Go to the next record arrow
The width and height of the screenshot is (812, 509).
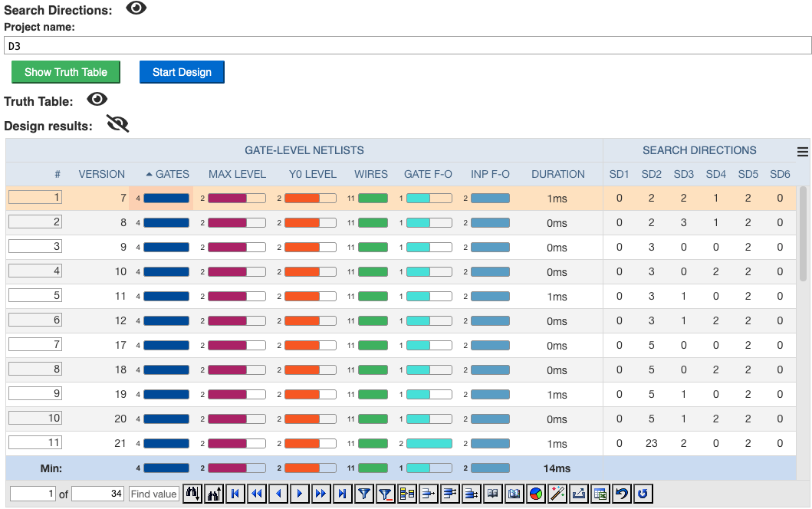299,494
